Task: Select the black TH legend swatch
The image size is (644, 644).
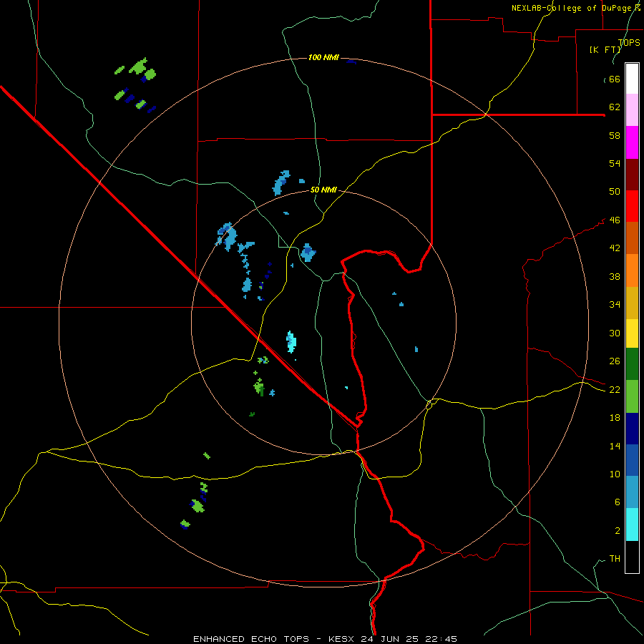Action: pyautogui.click(x=632, y=557)
